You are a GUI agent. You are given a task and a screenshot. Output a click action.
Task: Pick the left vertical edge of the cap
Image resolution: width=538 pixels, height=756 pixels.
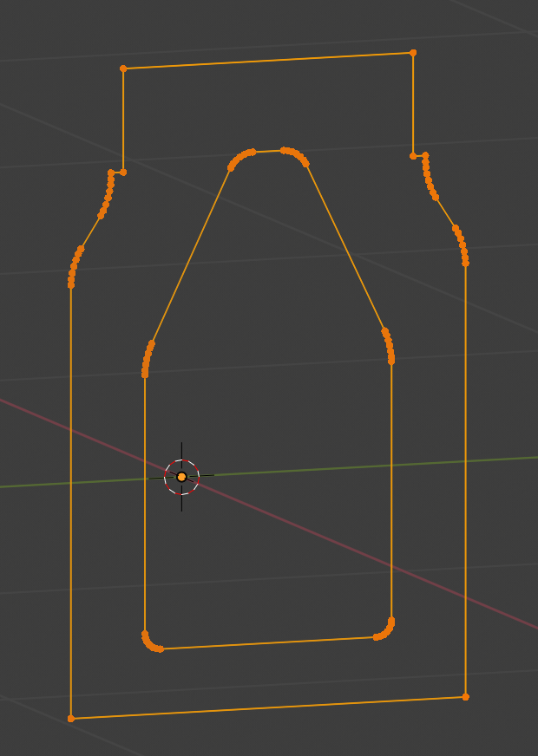(x=123, y=120)
